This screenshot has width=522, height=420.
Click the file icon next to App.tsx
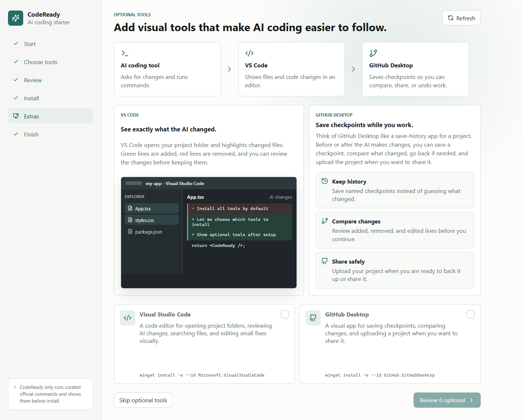(130, 209)
